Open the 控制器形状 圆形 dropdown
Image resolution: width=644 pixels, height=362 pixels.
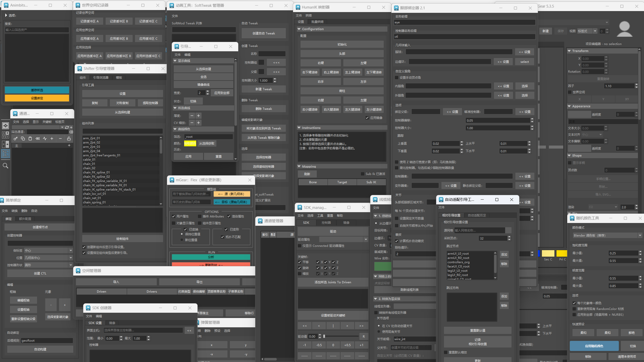[x=48, y=265]
